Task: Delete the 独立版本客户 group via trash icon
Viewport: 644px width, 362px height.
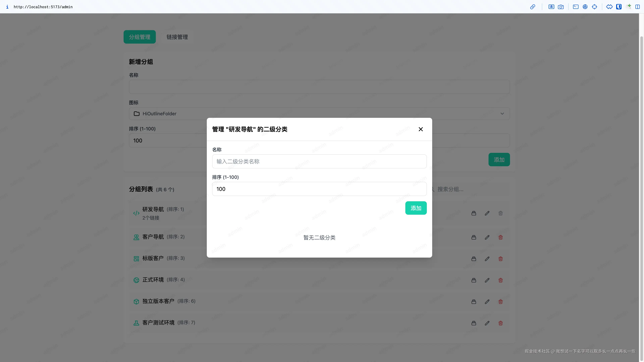Action: pos(500,302)
